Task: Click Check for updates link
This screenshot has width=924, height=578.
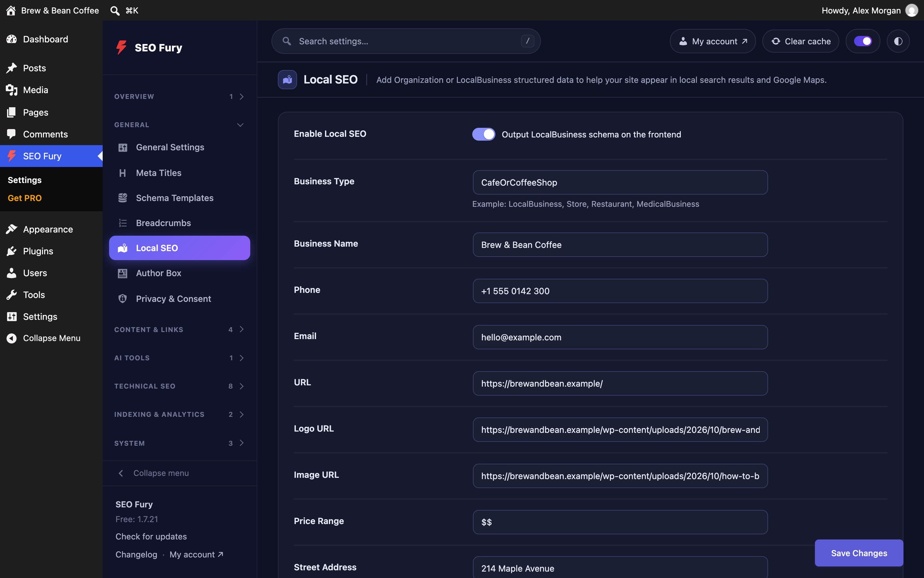Action: 151,536
